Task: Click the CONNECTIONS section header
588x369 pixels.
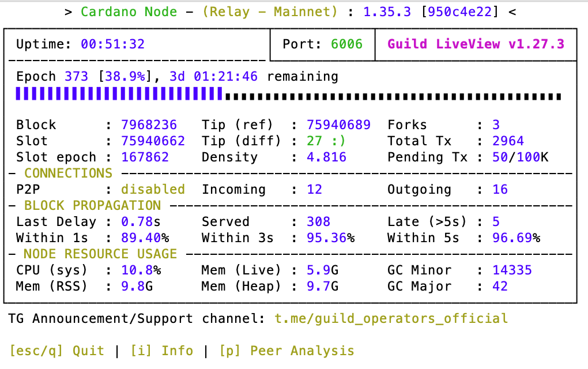Action: click(68, 173)
